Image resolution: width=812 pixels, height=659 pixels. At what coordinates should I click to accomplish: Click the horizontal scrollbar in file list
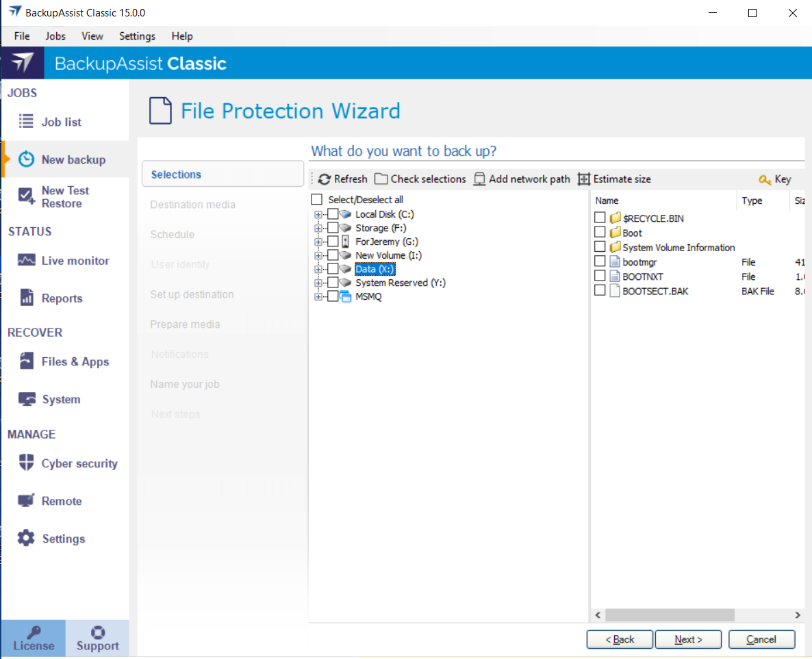(x=669, y=615)
